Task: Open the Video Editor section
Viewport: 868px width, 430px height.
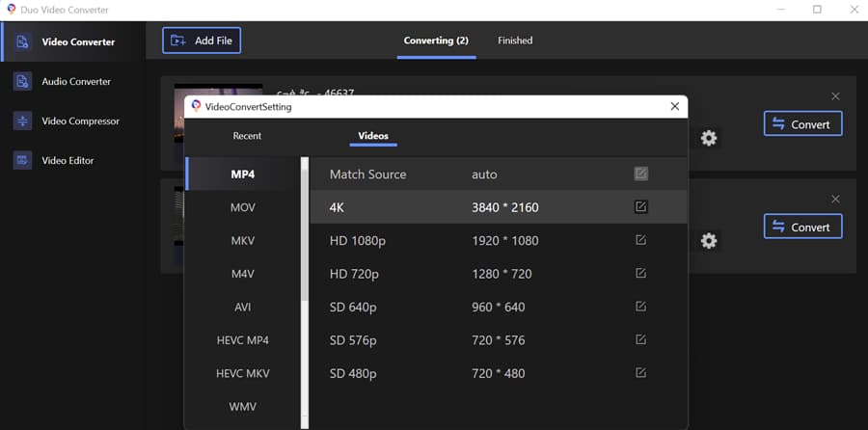Action: (x=73, y=160)
